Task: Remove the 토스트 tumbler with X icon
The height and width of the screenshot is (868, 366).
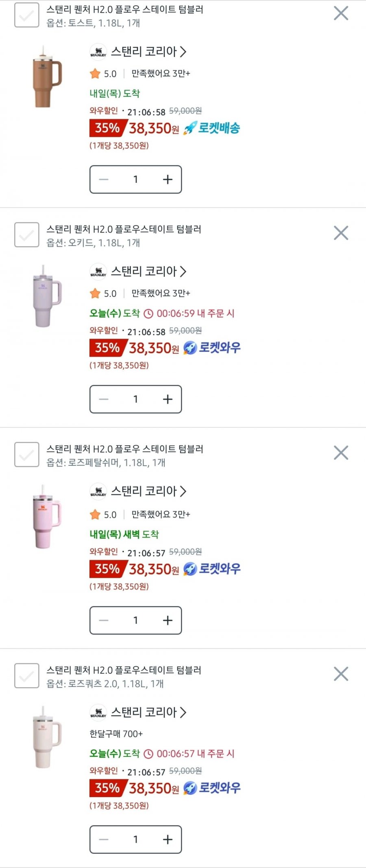Action: 341,13
